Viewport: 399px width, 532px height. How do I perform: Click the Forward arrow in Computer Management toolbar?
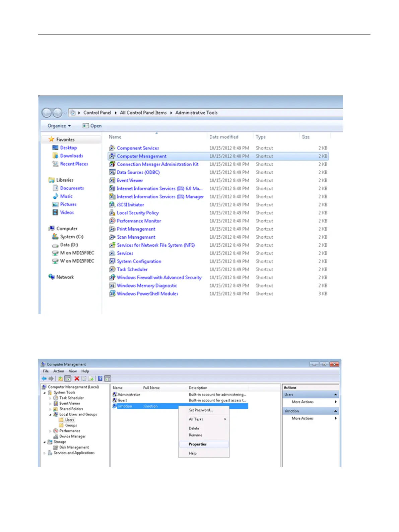pos(51,378)
